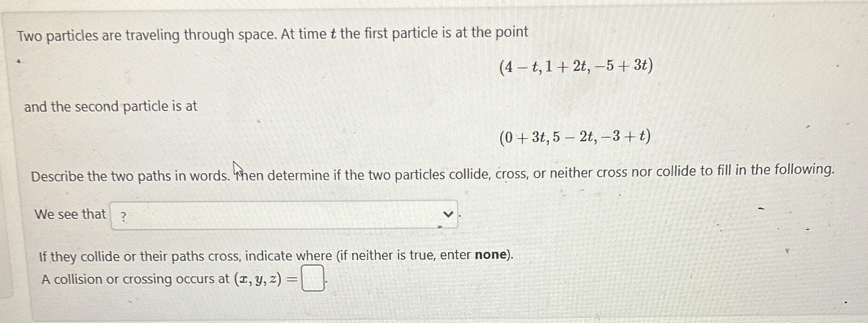Click the problem statement heading text
The image size is (868, 323).
point(271,33)
